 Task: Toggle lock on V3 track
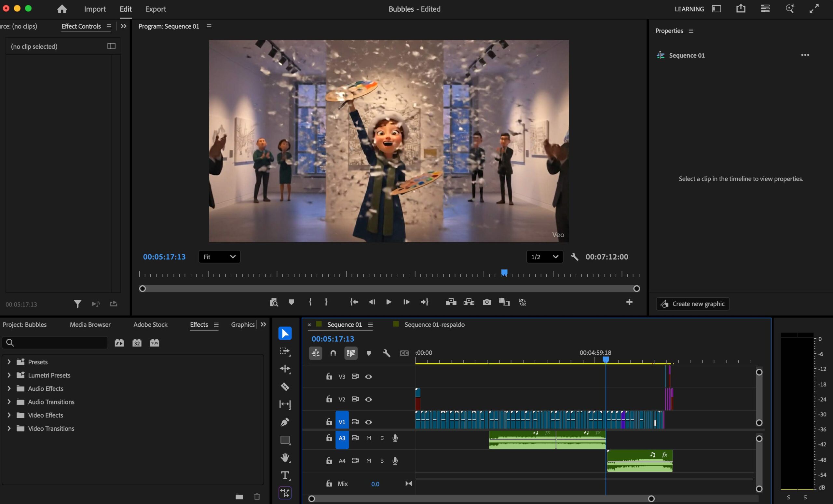[x=329, y=376]
